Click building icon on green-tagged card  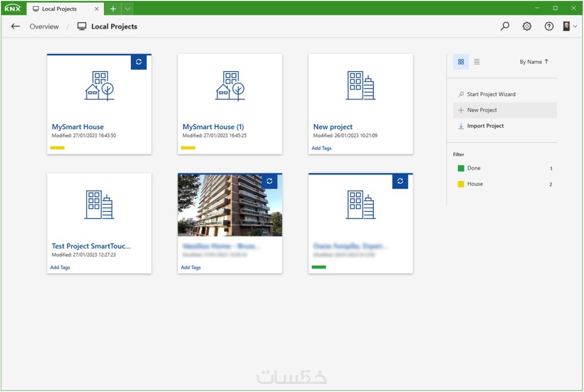tap(360, 205)
